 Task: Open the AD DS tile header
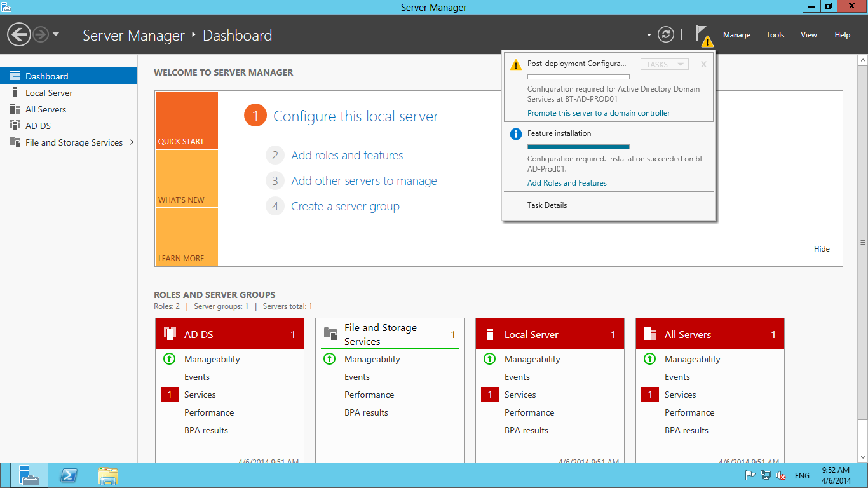[x=229, y=334]
